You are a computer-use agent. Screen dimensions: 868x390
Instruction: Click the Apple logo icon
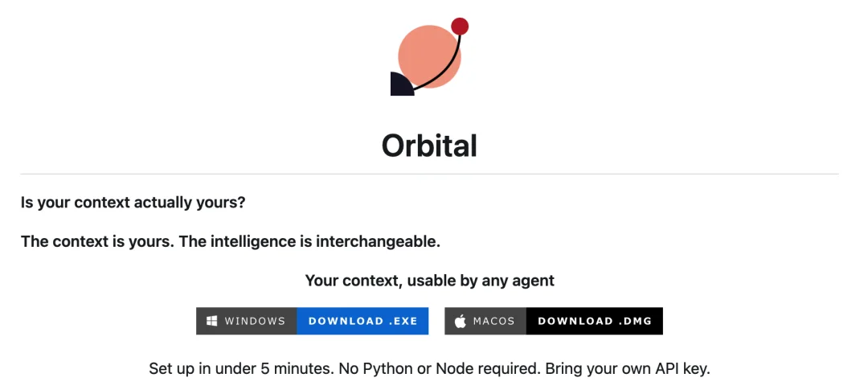tap(460, 321)
